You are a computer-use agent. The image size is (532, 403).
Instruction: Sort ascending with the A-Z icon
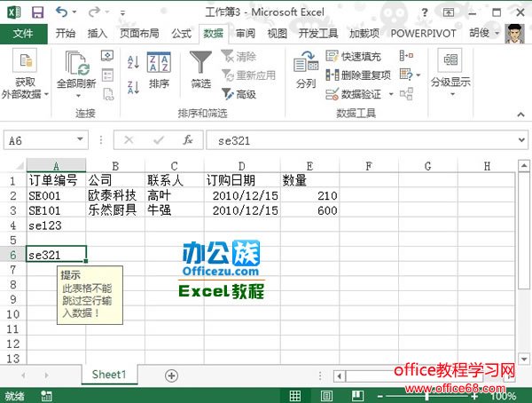(133, 62)
